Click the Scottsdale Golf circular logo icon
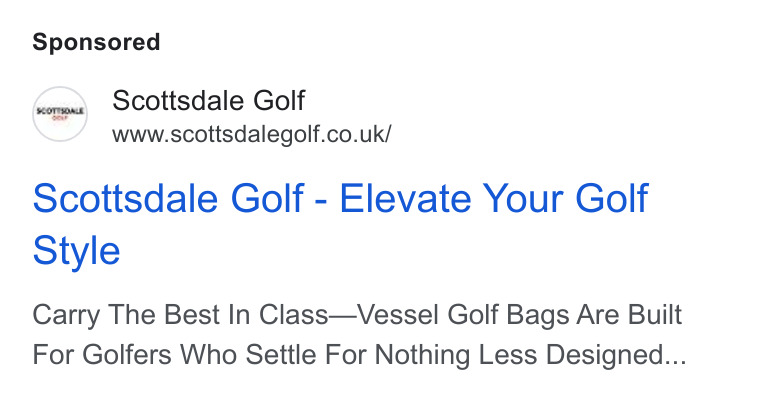 pos(60,114)
